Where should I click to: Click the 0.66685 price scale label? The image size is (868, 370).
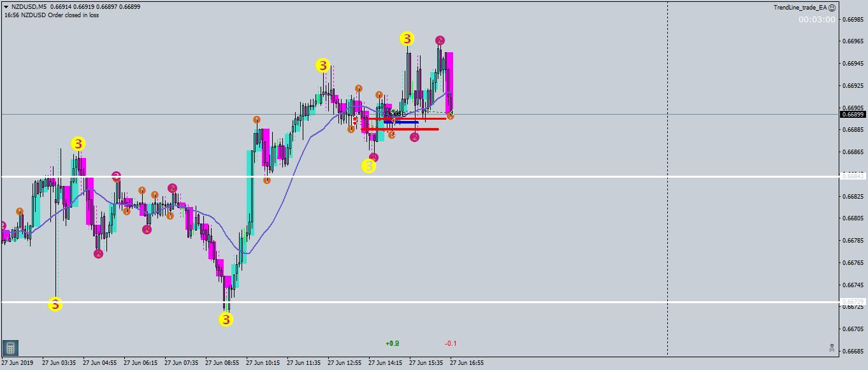(853, 351)
